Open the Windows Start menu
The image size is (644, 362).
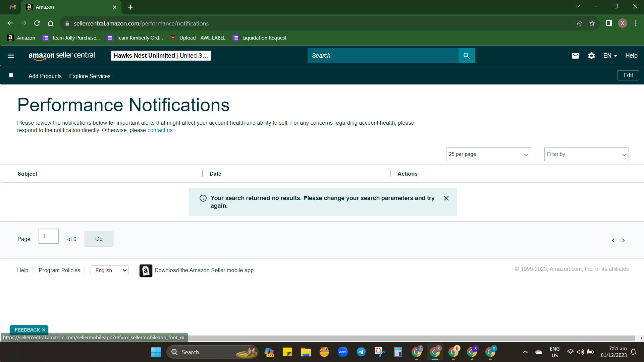coord(156,352)
